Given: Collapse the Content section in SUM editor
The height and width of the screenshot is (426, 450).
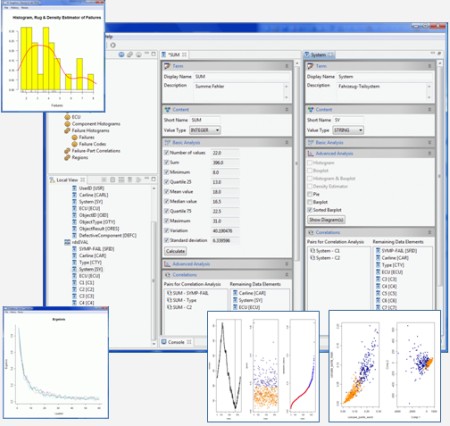Looking at the screenshot, I should click(x=287, y=109).
